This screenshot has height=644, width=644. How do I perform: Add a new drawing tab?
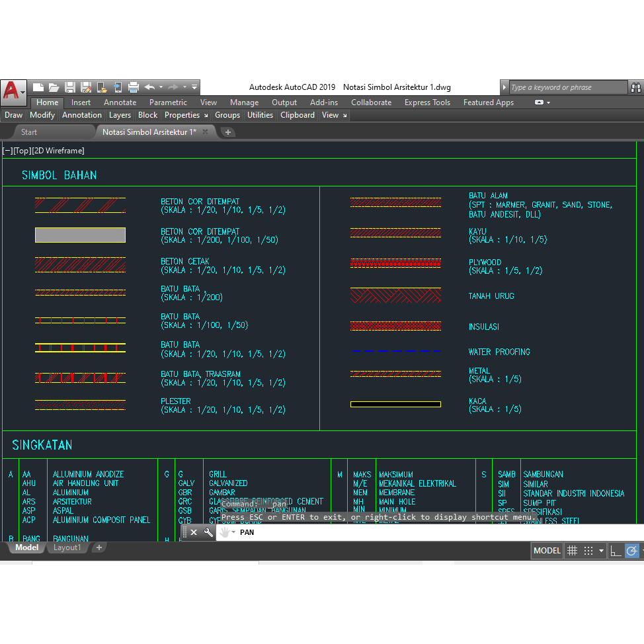click(228, 132)
